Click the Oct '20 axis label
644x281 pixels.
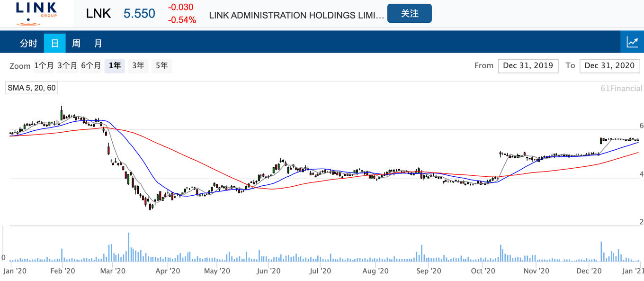point(483,271)
